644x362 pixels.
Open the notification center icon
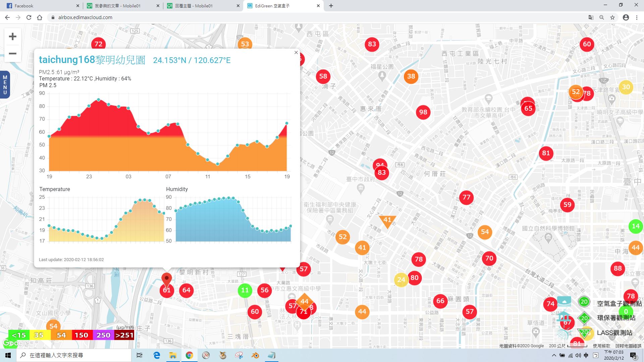633,356
